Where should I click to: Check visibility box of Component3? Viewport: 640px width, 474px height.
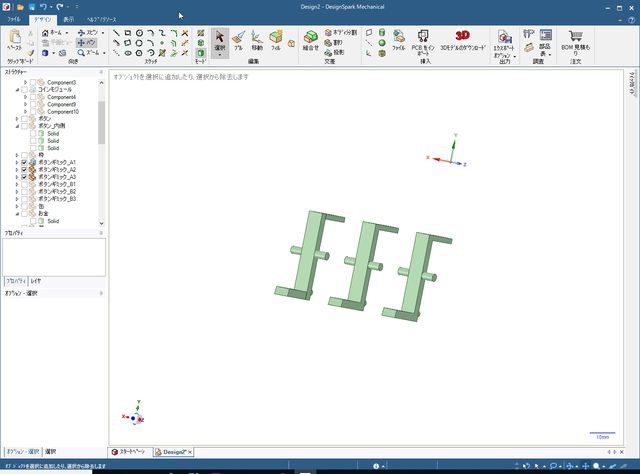click(33, 82)
